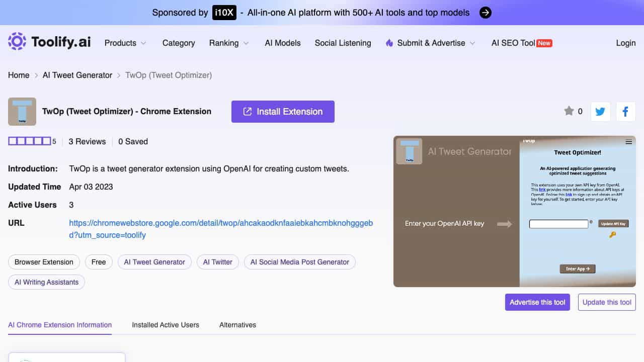Share the tool on Twitter
644x362 pixels.
[600, 112]
